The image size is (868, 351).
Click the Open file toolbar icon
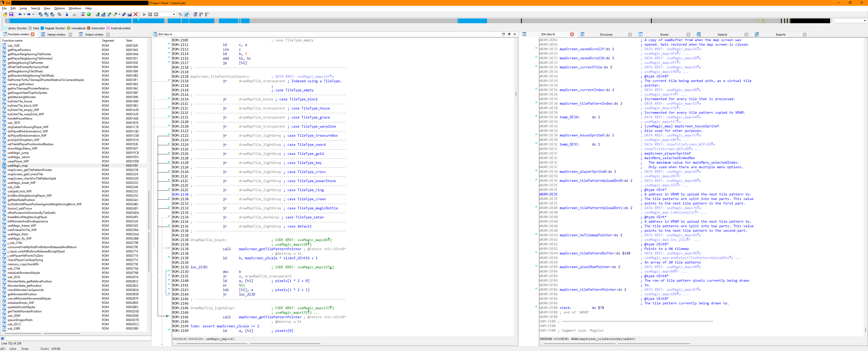point(5,14)
